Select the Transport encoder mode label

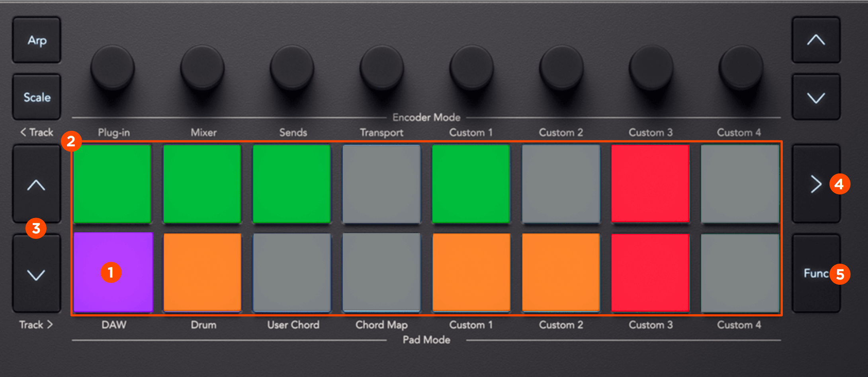pyautogui.click(x=381, y=132)
